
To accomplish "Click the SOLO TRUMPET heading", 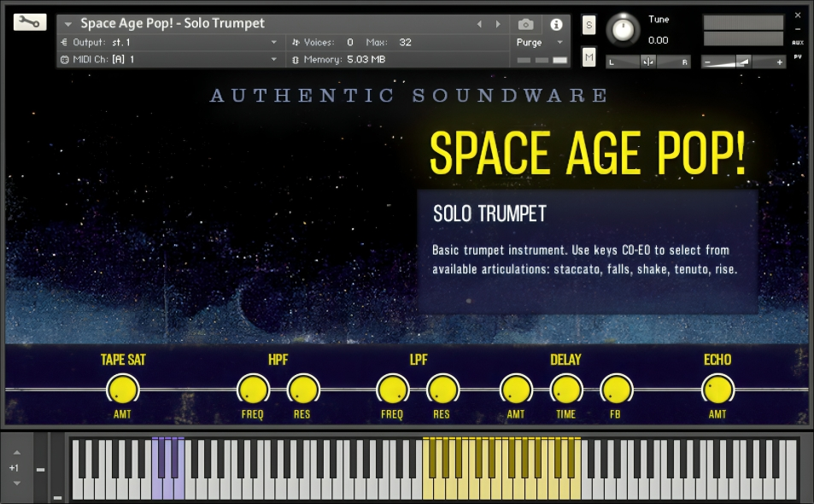I will [x=489, y=214].
